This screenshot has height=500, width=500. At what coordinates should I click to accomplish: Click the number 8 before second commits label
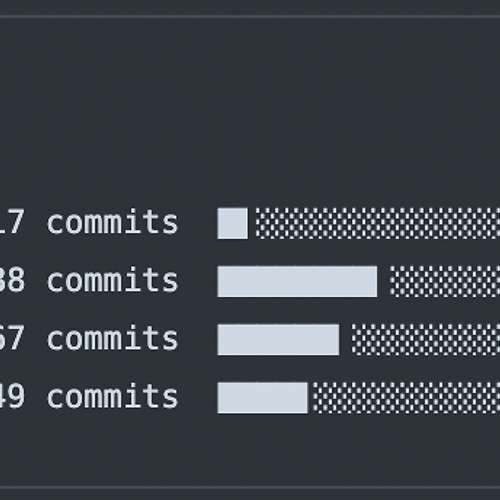pos(16,280)
